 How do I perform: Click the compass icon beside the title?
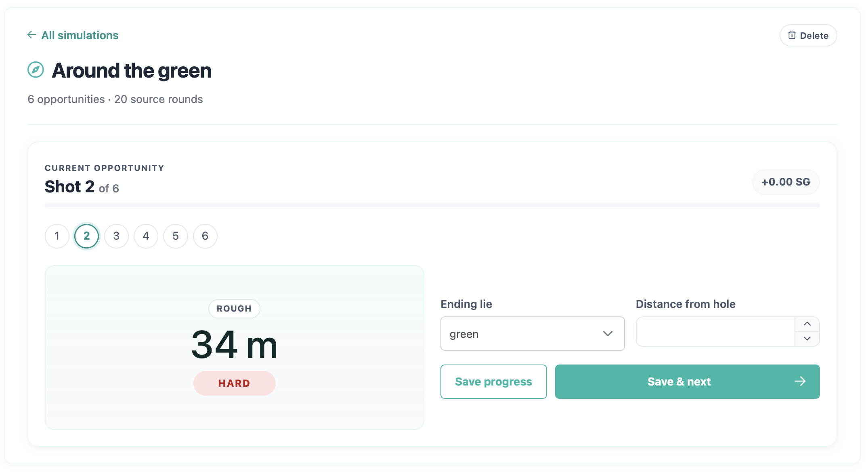(36, 70)
